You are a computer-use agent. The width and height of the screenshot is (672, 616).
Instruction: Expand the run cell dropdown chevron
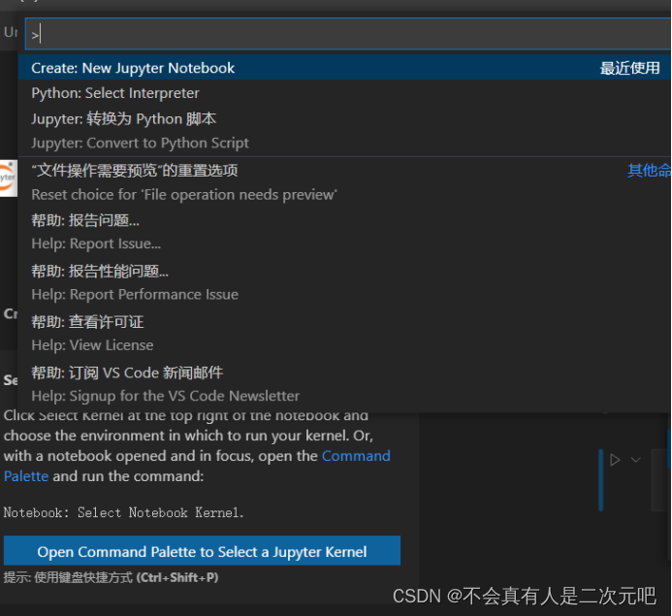point(636,460)
